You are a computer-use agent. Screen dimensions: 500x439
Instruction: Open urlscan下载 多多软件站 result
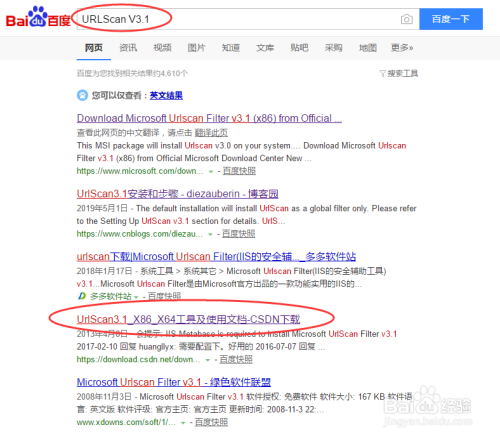click(216, 257)
